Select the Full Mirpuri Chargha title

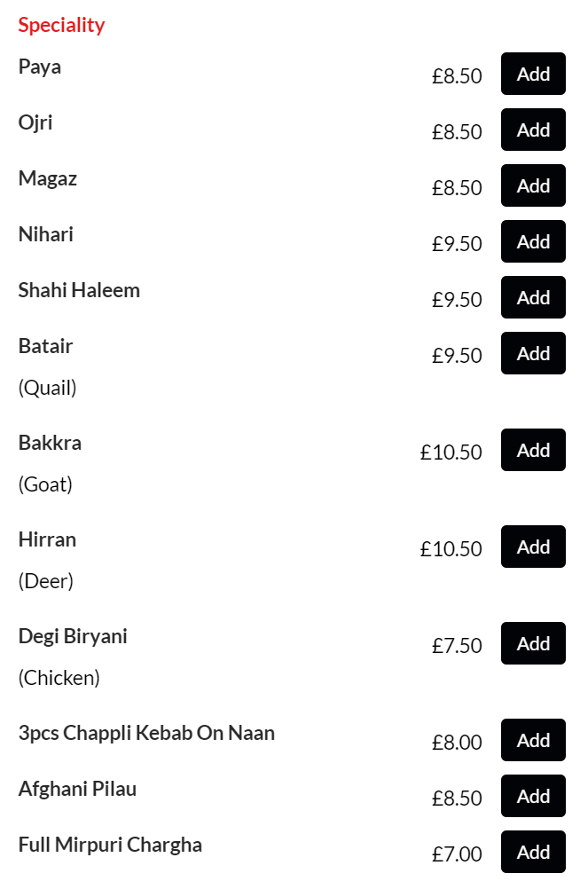click(x=110, y=845)
